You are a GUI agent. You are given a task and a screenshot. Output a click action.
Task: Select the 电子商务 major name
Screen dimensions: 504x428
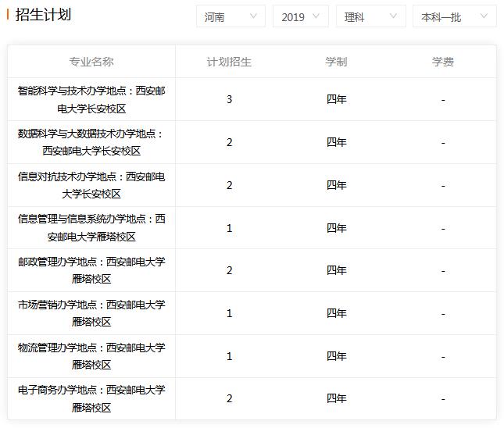tap(91, 399)
